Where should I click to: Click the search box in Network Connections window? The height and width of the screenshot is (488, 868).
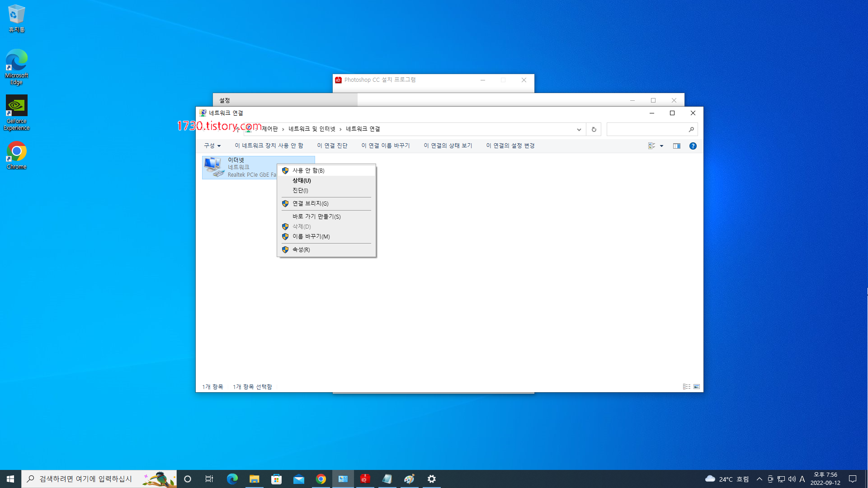(x=646, y=129)
